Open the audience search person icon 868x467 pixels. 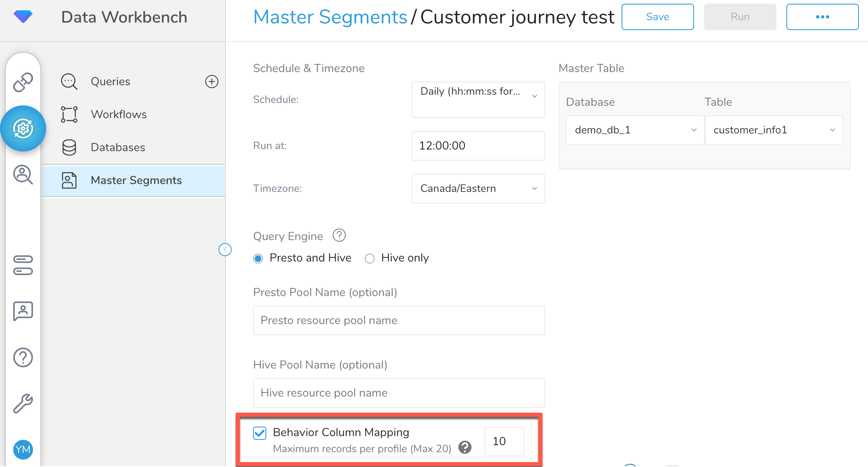23,175
